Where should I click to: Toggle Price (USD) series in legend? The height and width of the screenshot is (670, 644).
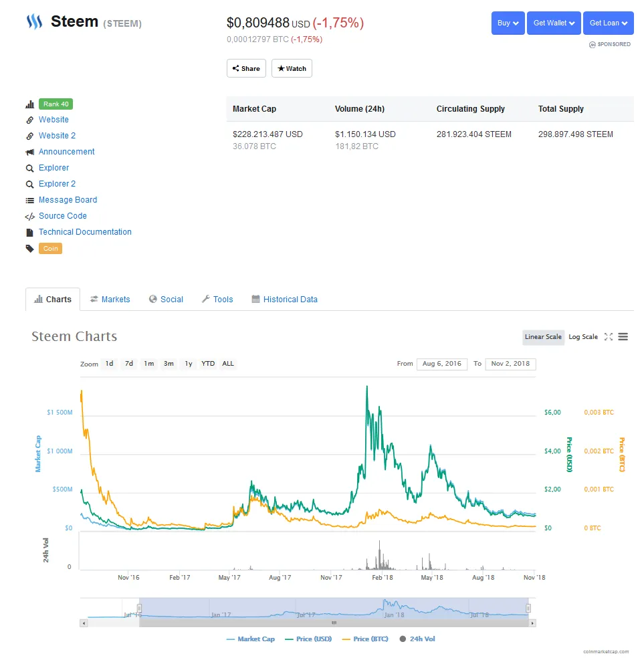point(308,640)
